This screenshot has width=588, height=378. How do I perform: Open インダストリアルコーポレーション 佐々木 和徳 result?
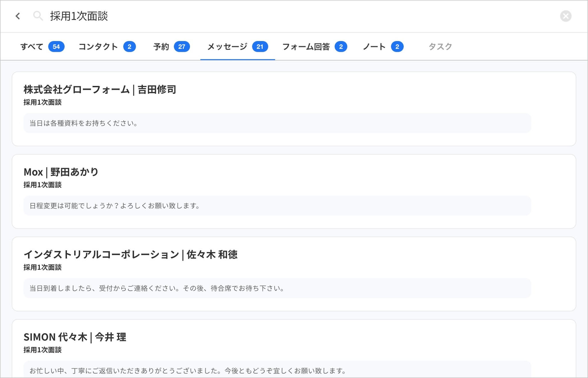point(130,255)
